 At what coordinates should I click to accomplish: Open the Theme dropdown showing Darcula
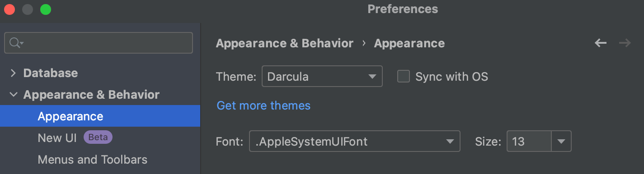tap(322, 76)
